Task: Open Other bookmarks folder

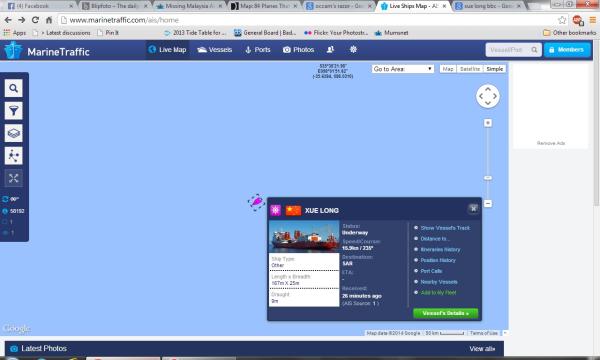Action: pyautogui.click(x=569, y=33)
